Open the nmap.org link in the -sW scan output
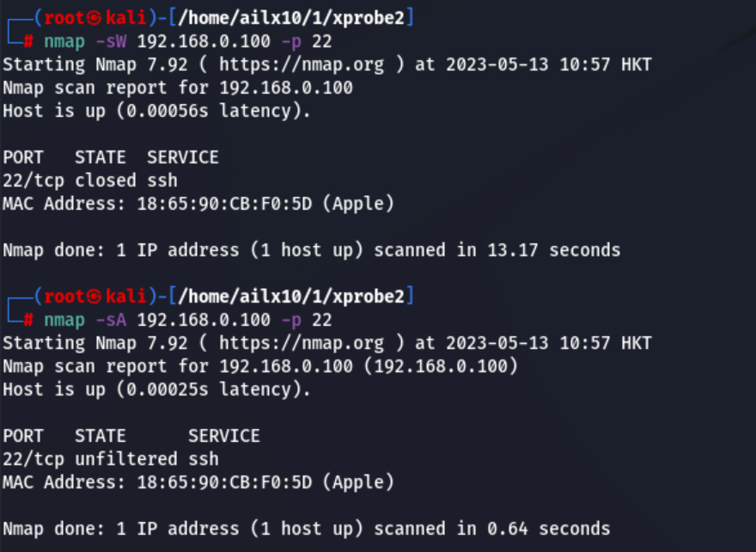This screenshot has height=552, width=756. pos(301,64)
